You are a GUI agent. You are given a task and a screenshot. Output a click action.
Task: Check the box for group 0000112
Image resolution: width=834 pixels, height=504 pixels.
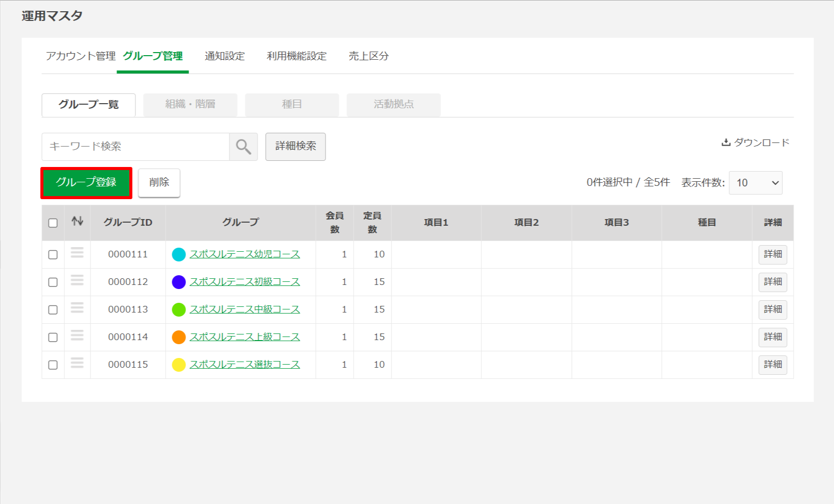[x=53, y=282]
